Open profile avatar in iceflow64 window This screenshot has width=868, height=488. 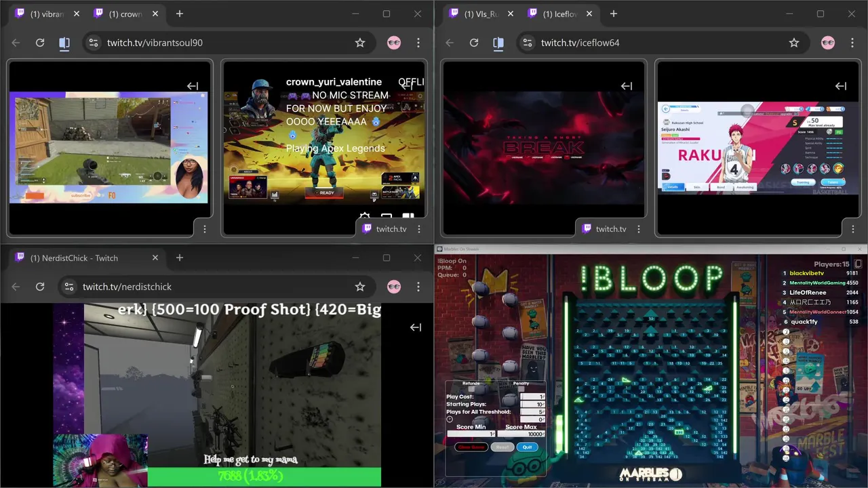click(828, 43)
